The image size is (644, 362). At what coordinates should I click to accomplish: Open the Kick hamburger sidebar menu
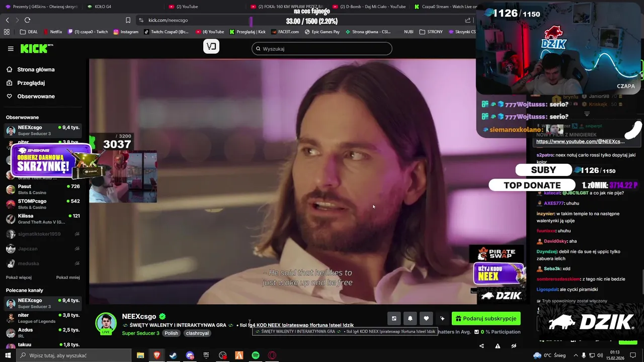point(11,49)
